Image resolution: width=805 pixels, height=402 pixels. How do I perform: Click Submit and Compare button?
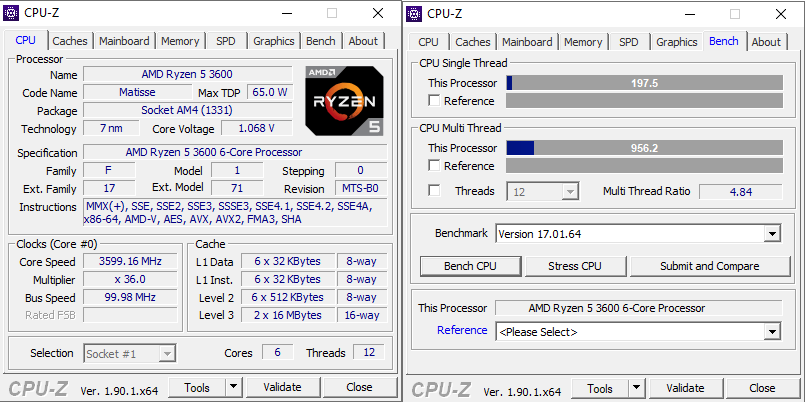pos(710,266)
